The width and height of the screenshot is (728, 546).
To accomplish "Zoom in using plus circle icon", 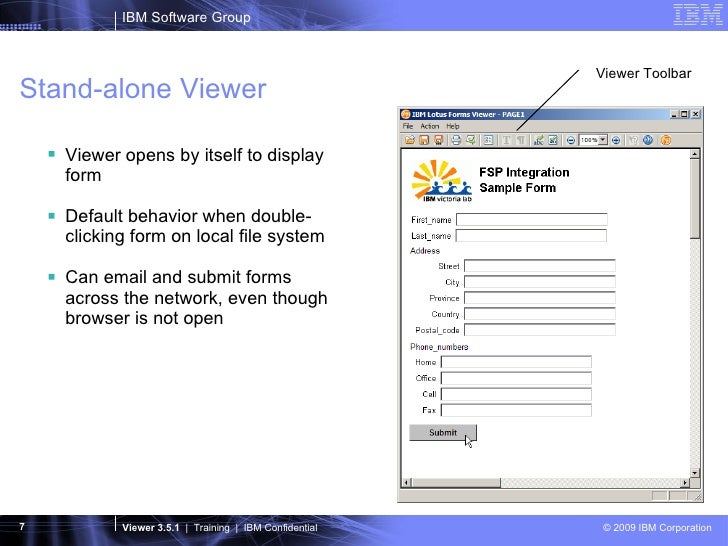I will tap(616, 140).
